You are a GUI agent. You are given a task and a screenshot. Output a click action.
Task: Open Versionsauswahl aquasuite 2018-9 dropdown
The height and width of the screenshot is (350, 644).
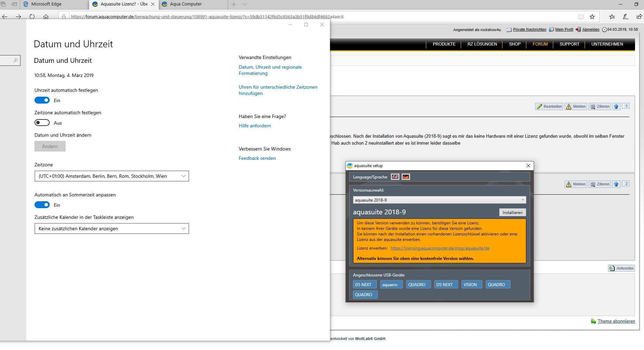439,200
